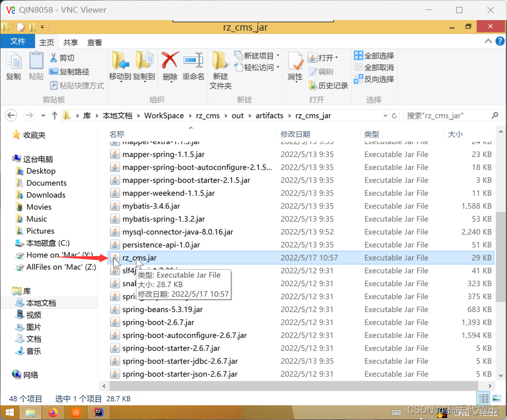Open the File (文件) tab
The height and width of the screenshot is (420, 507).
pyautogui.click(x=17, y=41)
